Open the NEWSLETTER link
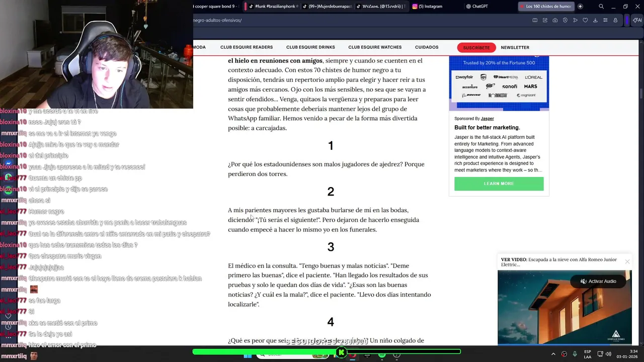The width and height of the screenshot is (644, 362). pyautogui.click(x=515, y=48)
